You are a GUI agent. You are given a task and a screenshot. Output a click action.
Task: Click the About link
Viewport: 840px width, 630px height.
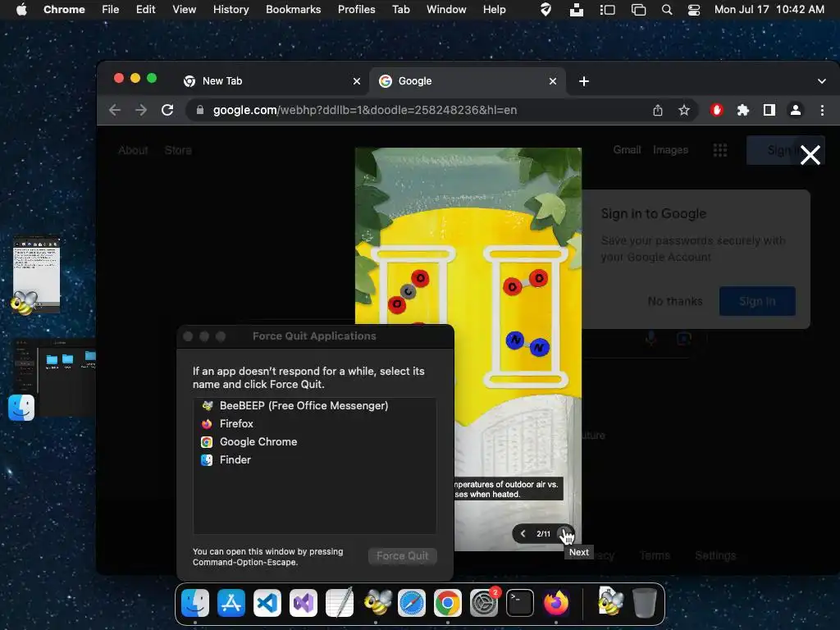[x=133, y=151]
